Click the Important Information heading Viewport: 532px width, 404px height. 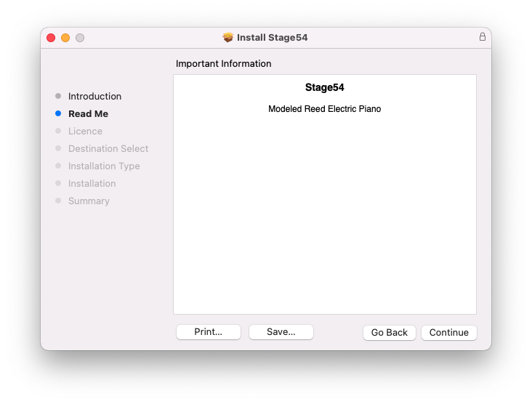pos(223,64)
